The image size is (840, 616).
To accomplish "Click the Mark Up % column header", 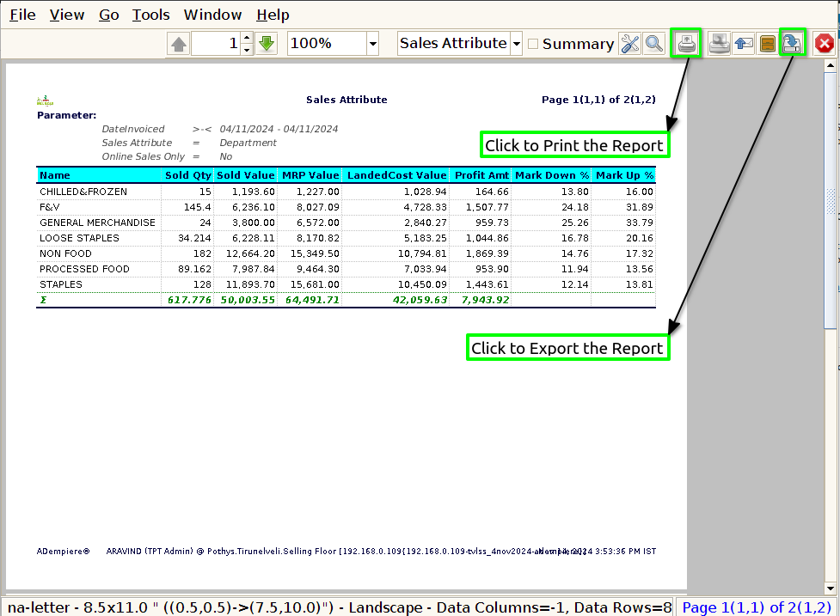I will (x=625, y=175).
